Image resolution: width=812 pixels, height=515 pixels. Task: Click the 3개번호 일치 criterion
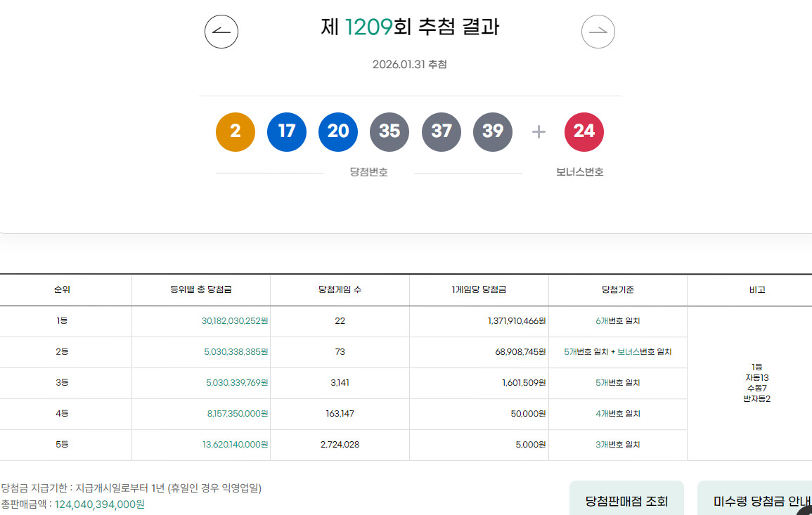618,445
